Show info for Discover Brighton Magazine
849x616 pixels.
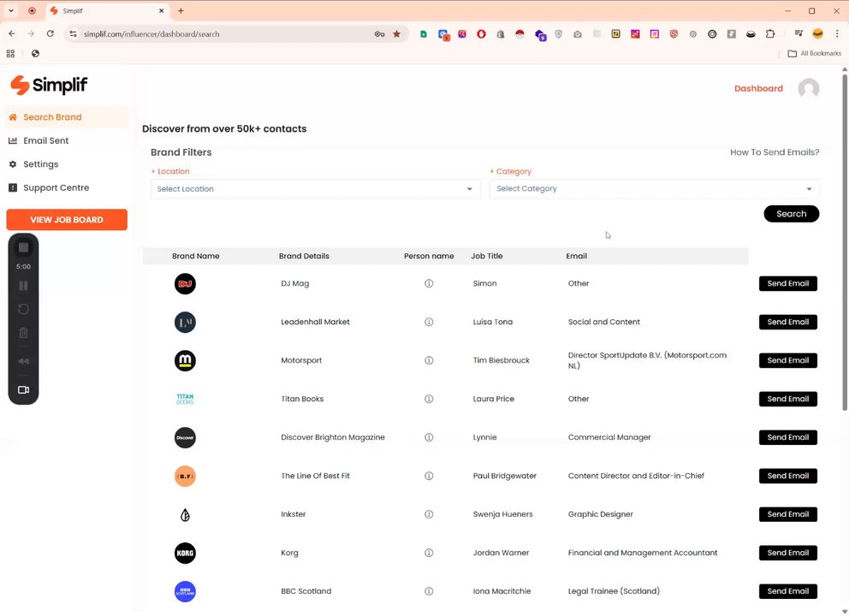(x=429, y=437)
